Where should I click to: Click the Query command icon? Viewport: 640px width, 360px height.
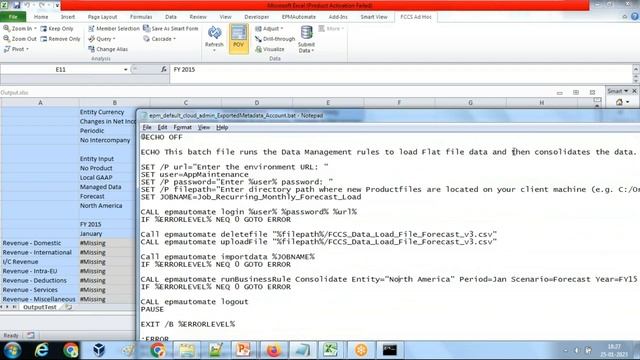[92, 39]
